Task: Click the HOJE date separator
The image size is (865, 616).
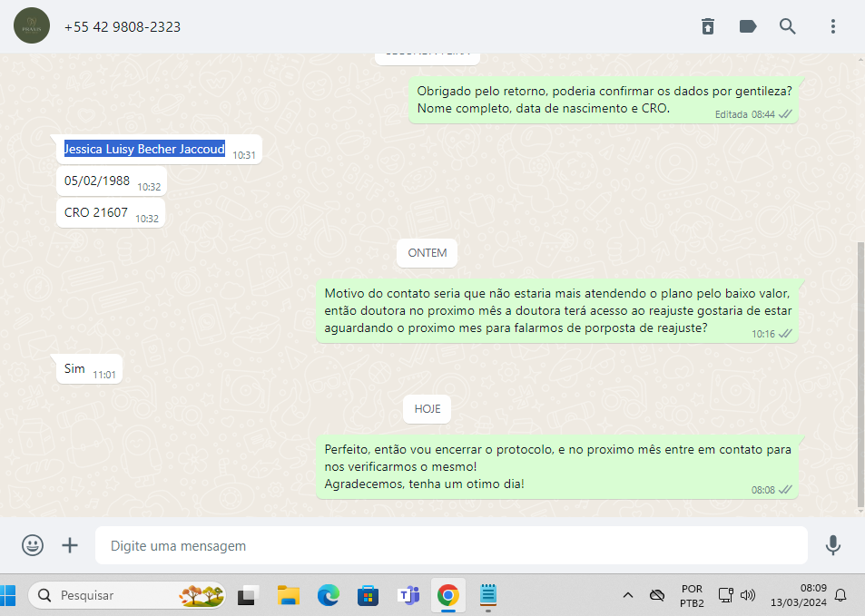Action: (427, 409)
